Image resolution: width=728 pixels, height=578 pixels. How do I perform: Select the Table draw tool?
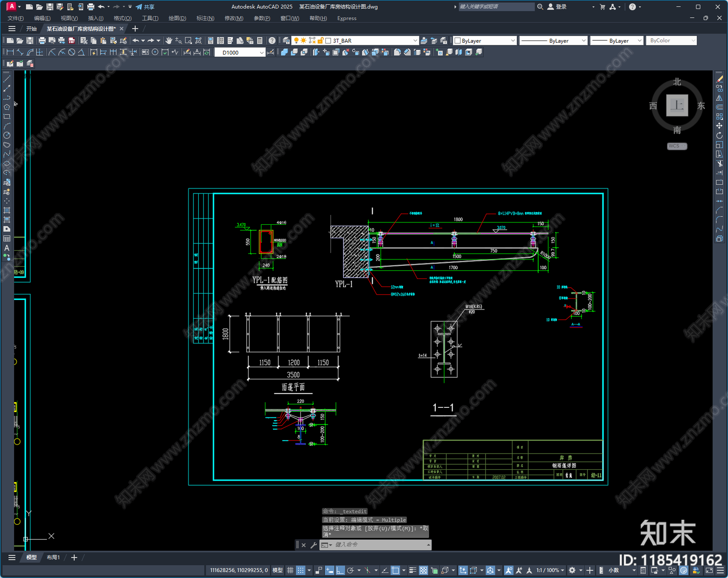(x=7, y=238)
